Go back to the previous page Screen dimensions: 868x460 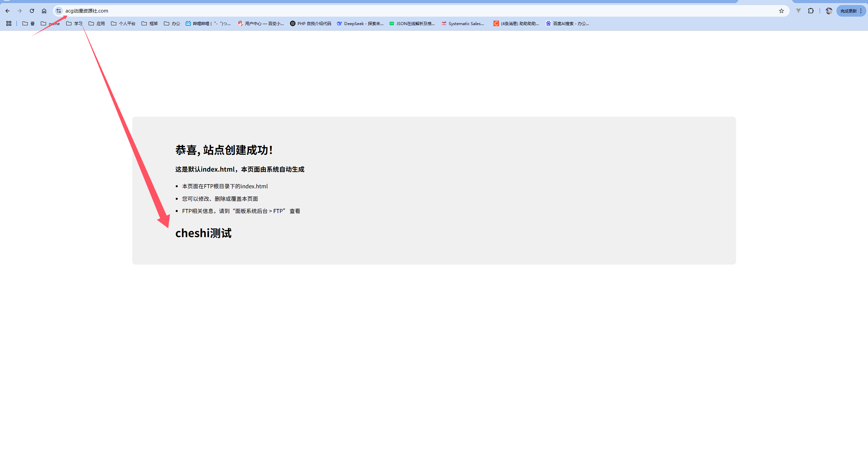click(7, 11)
